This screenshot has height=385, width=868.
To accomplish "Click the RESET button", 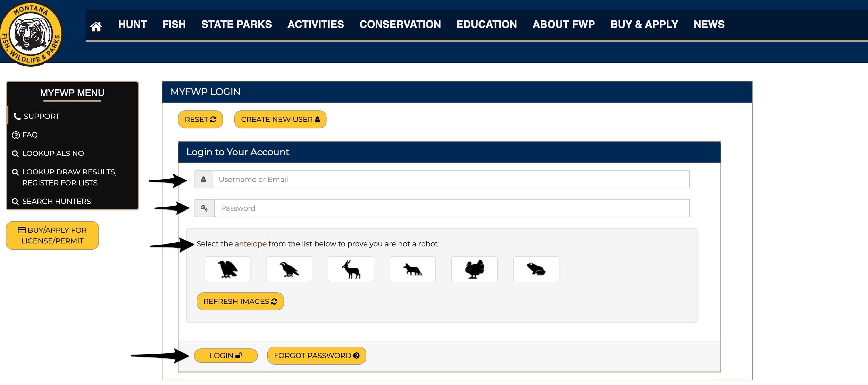I will pos(201,119).
